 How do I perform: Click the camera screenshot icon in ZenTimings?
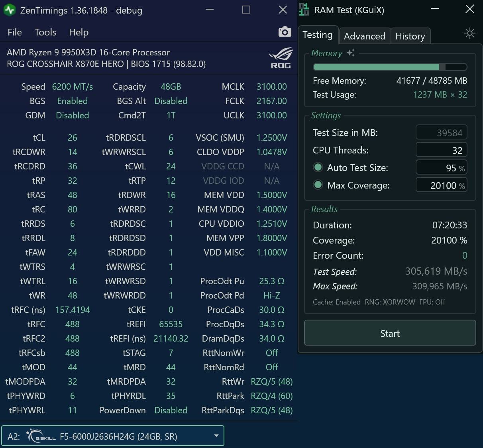point(285,32)
